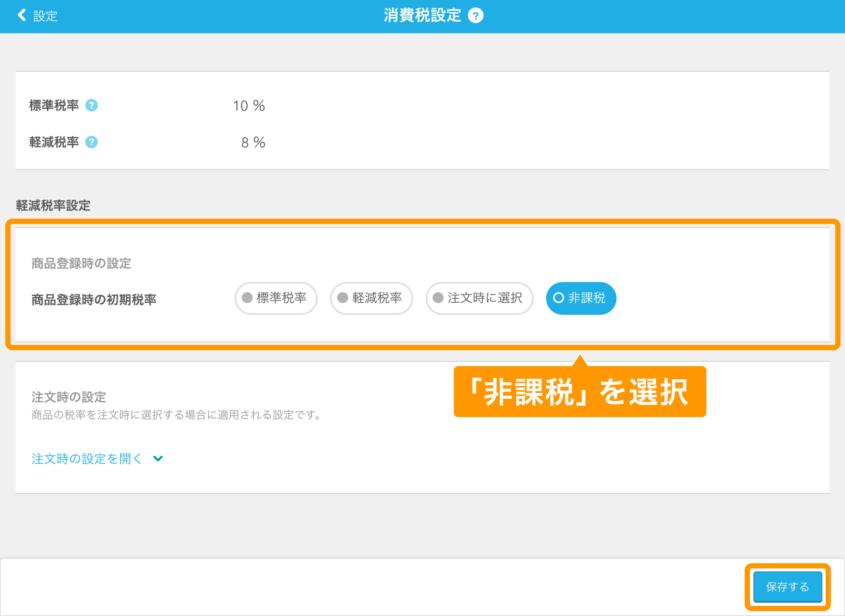Select the 非課税 radio option

pyautogui.click(x=581, y=298)
